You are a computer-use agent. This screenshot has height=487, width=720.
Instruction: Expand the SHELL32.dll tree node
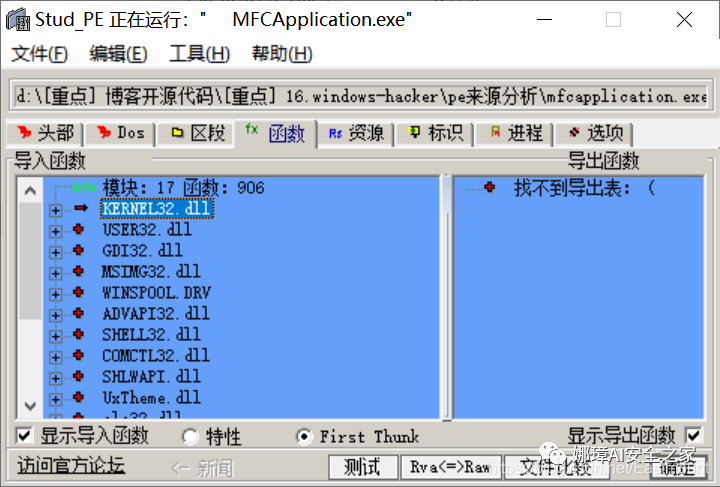pos(56,336)
